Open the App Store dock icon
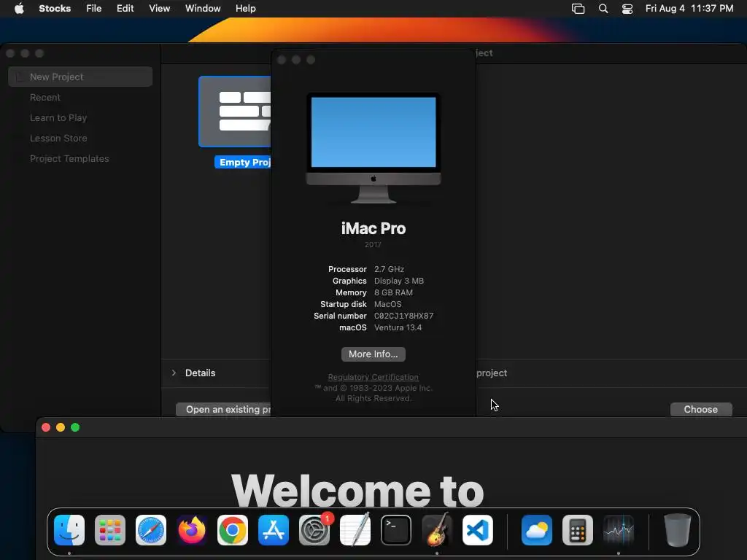The image size is (747, 560). coord(274,530)
